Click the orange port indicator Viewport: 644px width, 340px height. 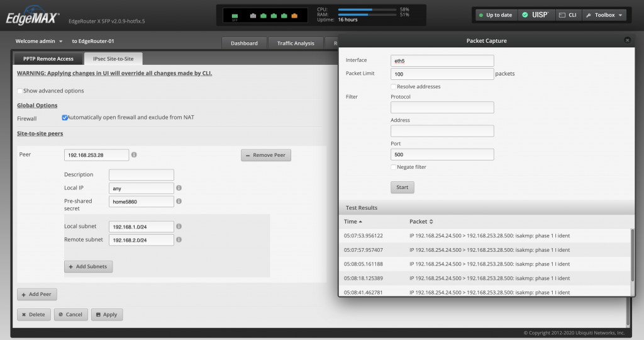click(294, 16)
